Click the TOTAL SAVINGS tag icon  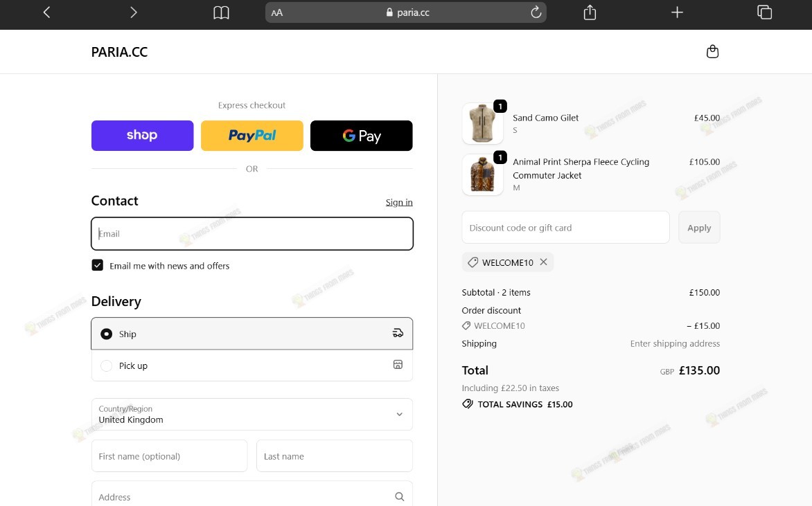coord(468,404)
